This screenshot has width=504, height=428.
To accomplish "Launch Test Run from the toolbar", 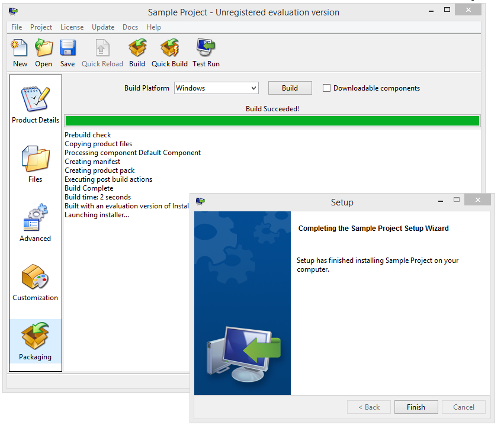I will point(206,53).
